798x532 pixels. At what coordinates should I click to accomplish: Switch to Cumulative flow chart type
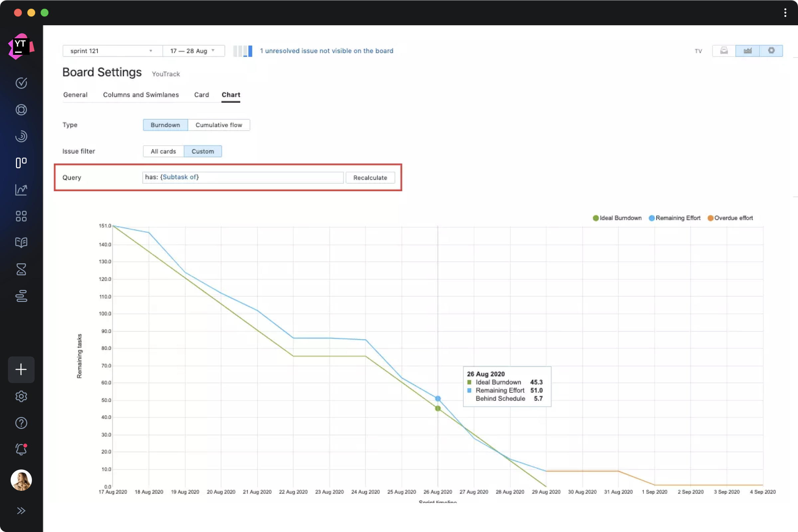click(x=218, y=125)
